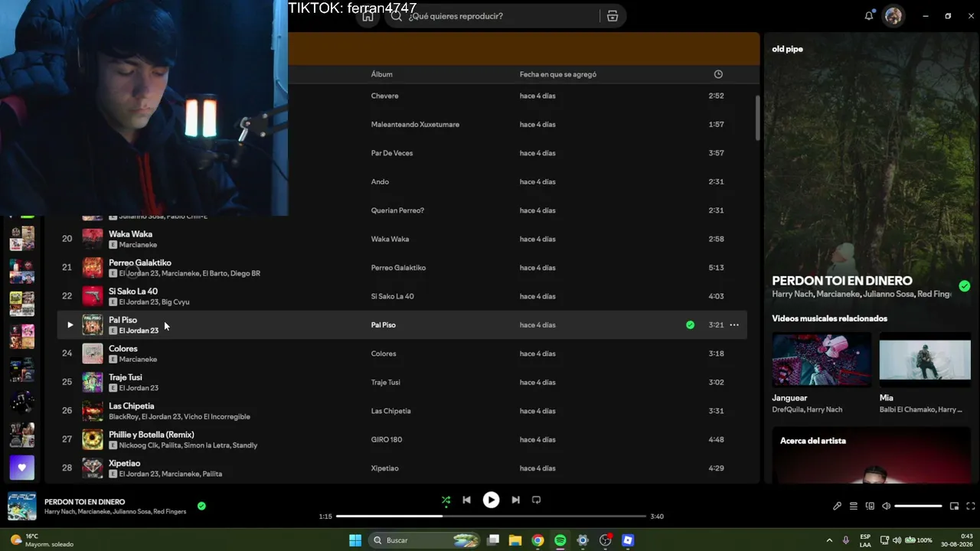Open artist El Jordan 23 under Pal Piso

[139, 331]
